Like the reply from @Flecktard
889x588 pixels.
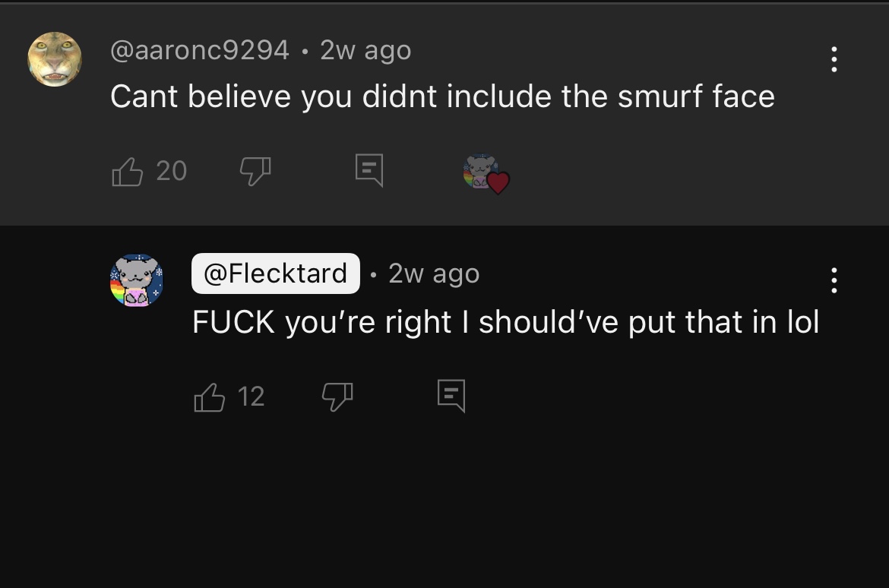click(x=209, y=397)
